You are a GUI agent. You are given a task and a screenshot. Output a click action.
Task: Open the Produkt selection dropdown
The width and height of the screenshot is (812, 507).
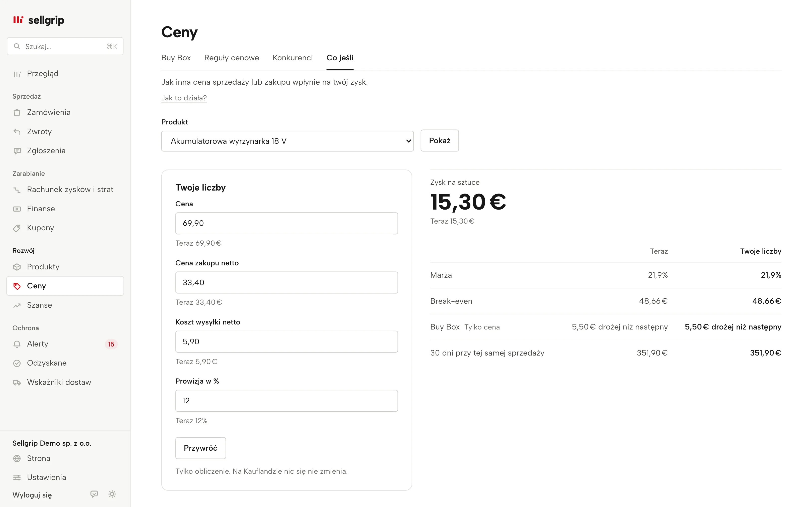coord(287,141)
